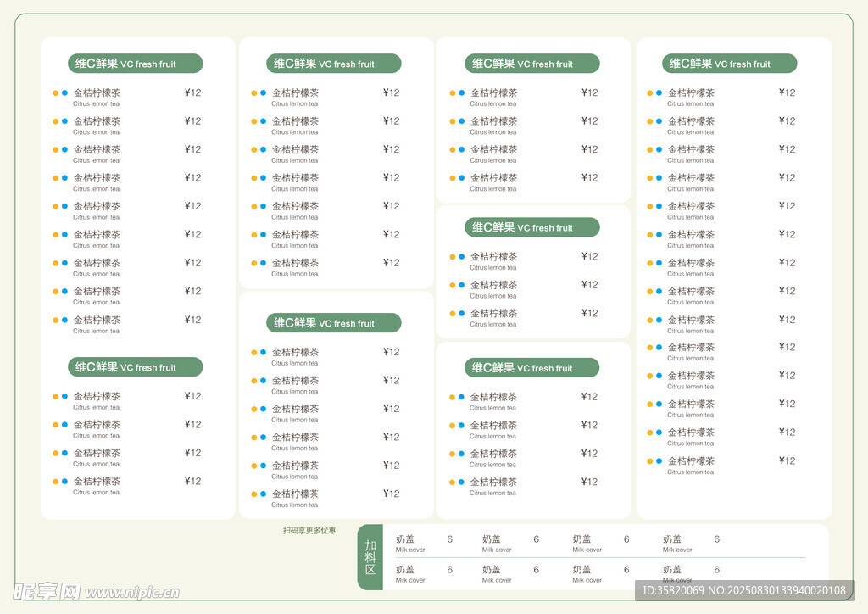Click the blue dot of the first item in the top-left panel
Image resolution: width=868 pixels, height=614 pixels.
(64, 93)
